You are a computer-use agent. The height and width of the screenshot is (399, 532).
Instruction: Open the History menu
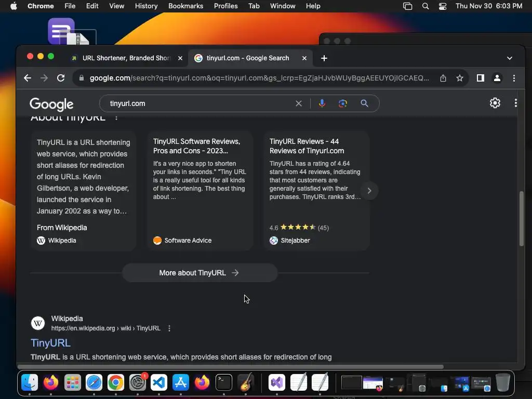click(146, 6)
